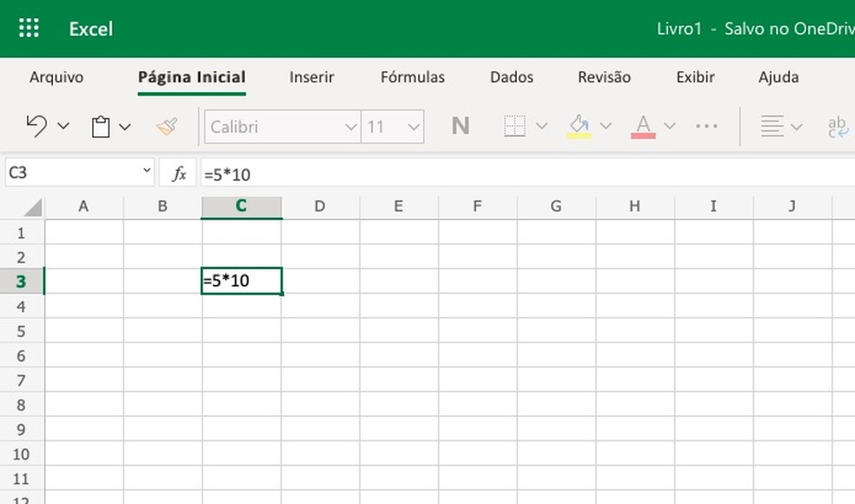Viewport: 855px width, 504px height.
Task: Click the fx insert function symbol
Action: pyautogui.click(x=179, y=173)
